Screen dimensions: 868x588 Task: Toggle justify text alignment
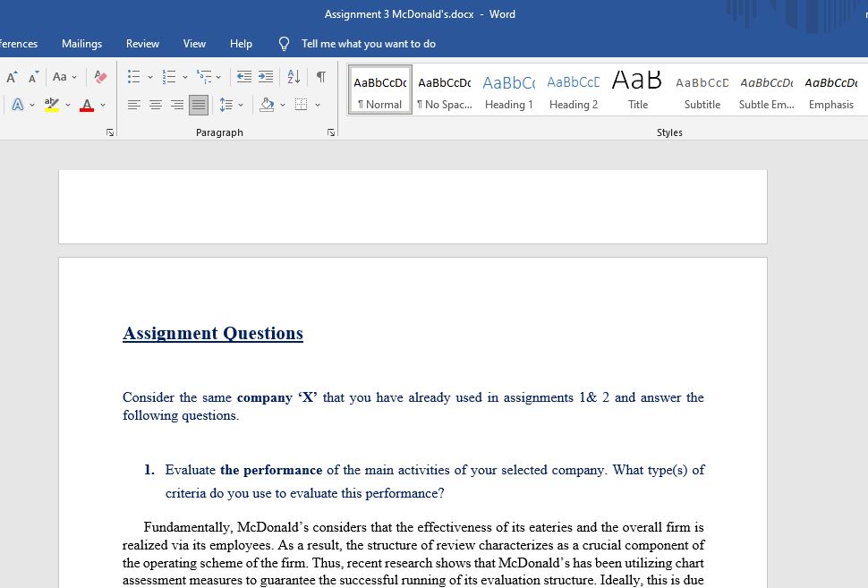coord(199,105)
